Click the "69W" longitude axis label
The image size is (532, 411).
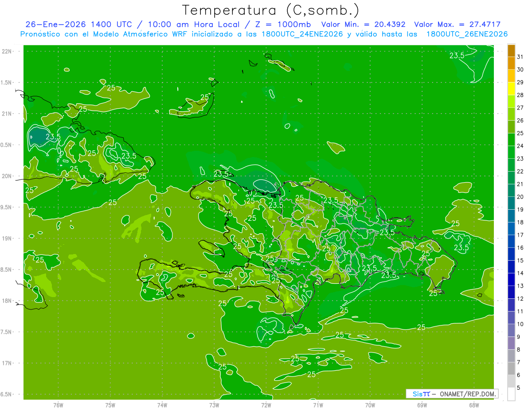point(422,405)
